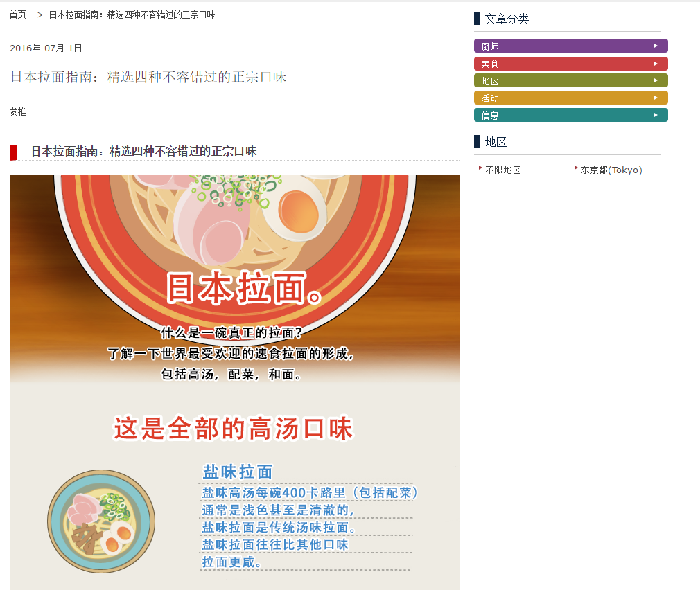
Task: Select the olive green 地区 category bar
Action: [x=570, y=81]
